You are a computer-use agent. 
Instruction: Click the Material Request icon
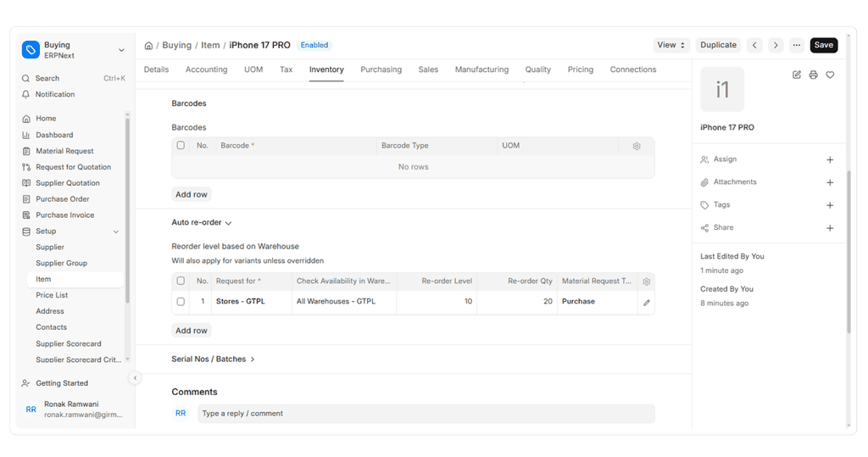tap(26, 151)
